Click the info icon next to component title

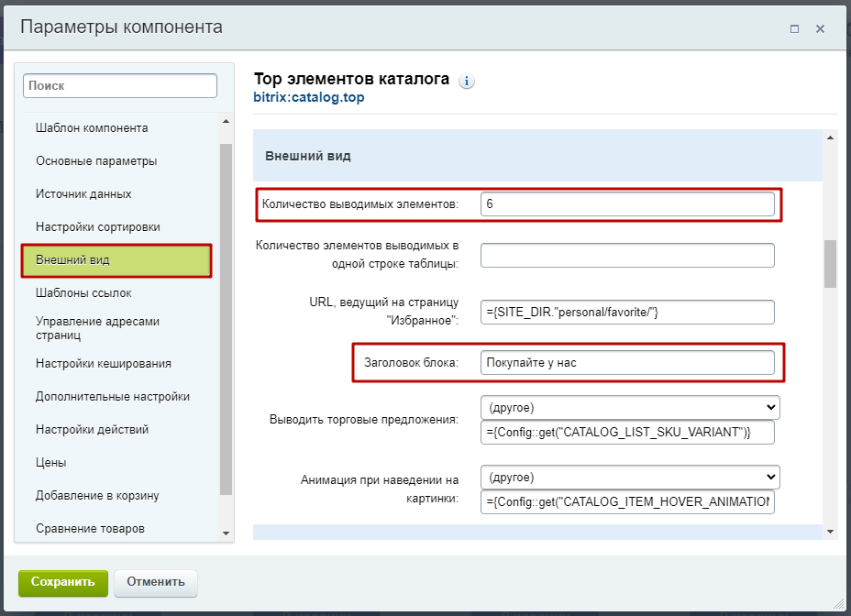[466, 81]
